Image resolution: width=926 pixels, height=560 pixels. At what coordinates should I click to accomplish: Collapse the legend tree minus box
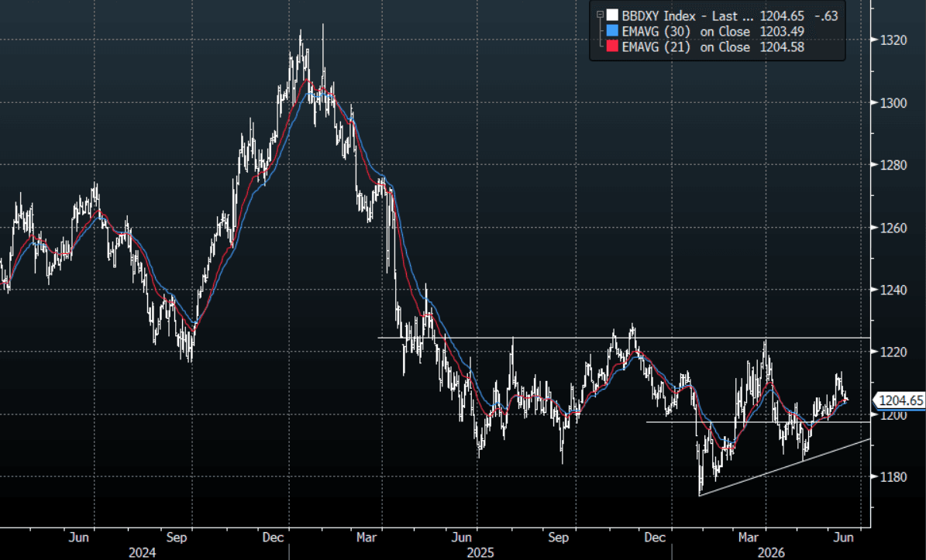(600, 15)
